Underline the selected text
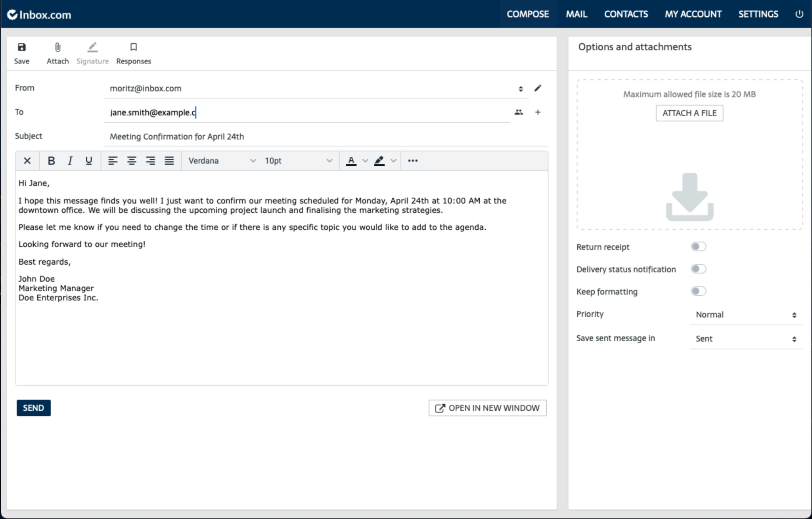Screen dimensions: 812x519 point(89,160)
